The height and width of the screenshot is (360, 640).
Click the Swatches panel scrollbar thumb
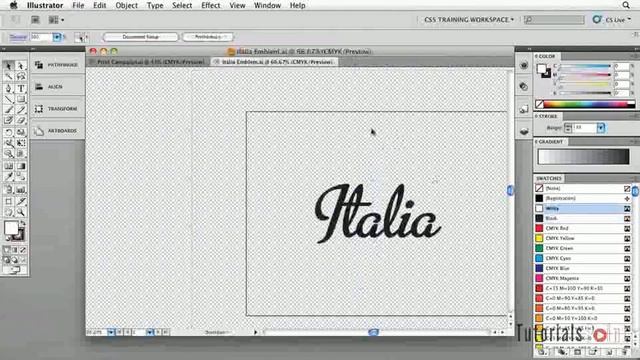(x=635, y=191)
